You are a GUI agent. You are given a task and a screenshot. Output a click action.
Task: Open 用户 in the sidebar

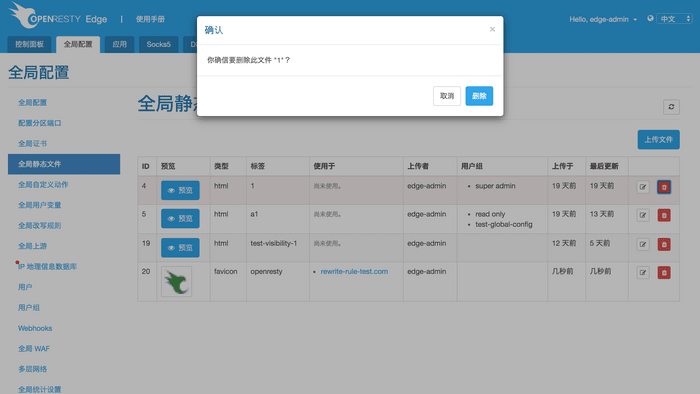tap(25, 287)
